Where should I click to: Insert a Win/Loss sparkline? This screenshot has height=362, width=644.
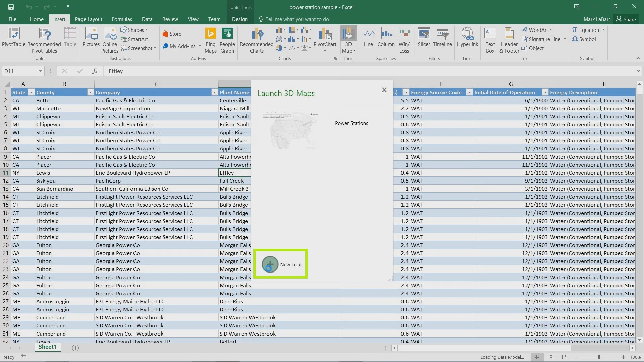(x=404, y=40)
